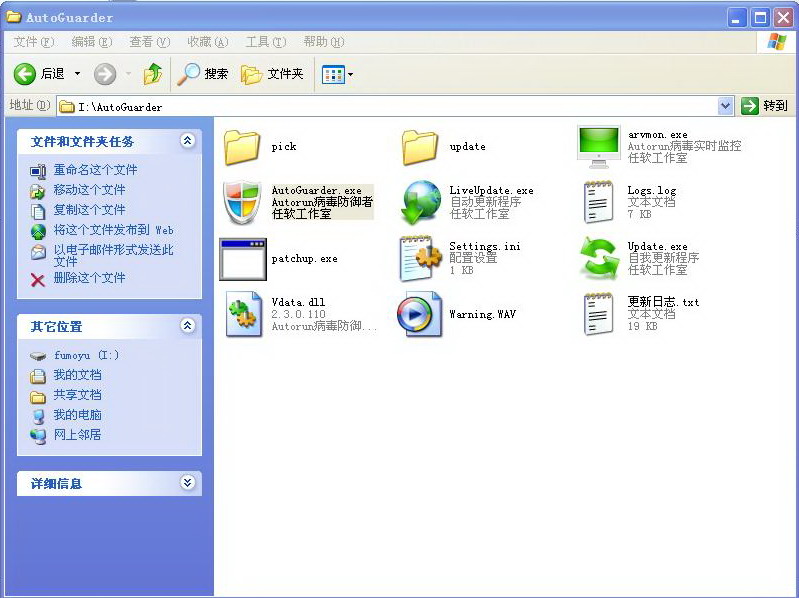
Task: Click the 复制这个文件 link
Action: pos(89,209)
